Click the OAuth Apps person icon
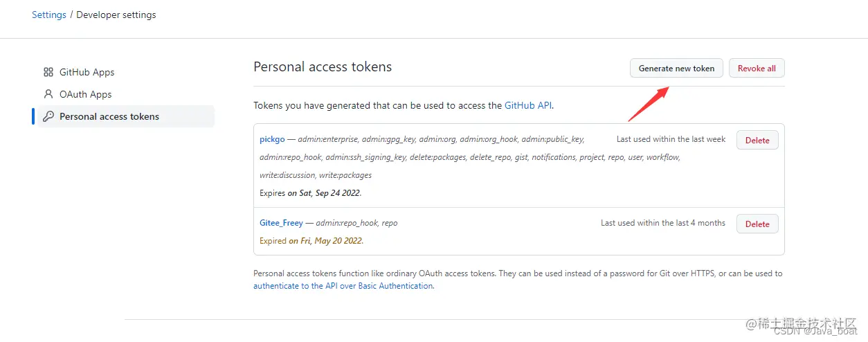 coord(48,94)
